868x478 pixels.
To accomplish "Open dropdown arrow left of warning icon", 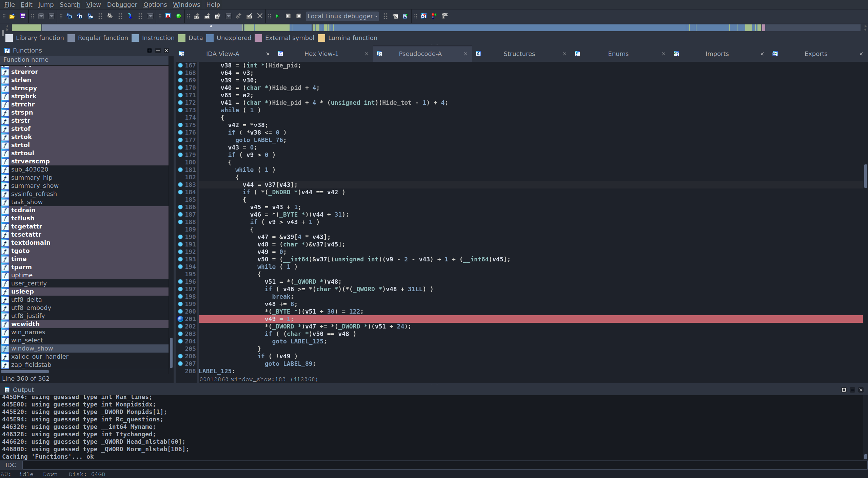I will (x=151, y=16).
